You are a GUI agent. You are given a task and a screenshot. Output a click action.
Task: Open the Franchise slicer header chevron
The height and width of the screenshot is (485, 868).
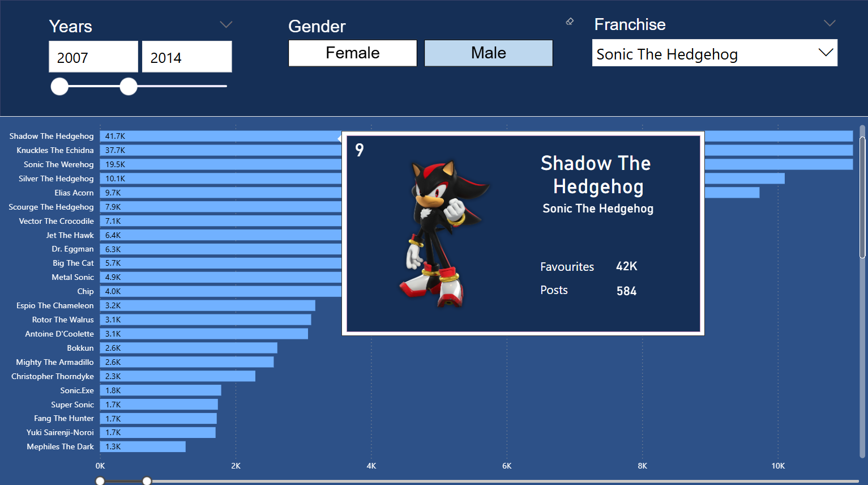(x=829, y=23)
